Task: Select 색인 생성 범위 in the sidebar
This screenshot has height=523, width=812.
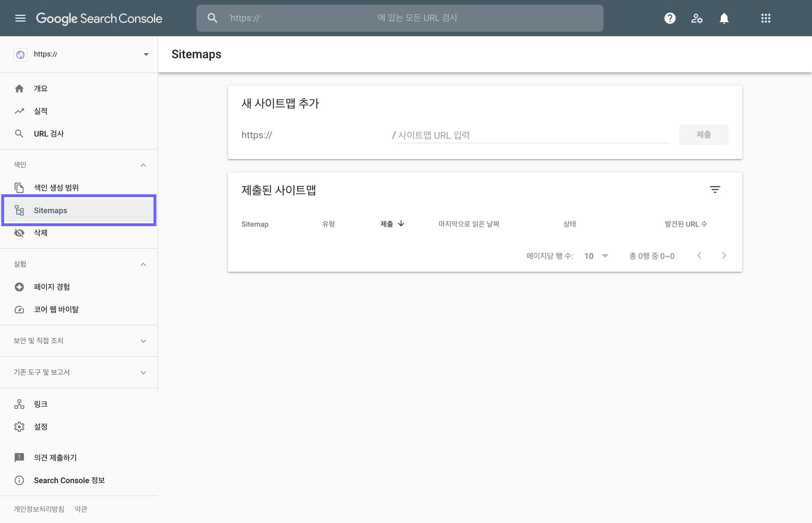Action: pyautogui.click(x=56, y=187)
